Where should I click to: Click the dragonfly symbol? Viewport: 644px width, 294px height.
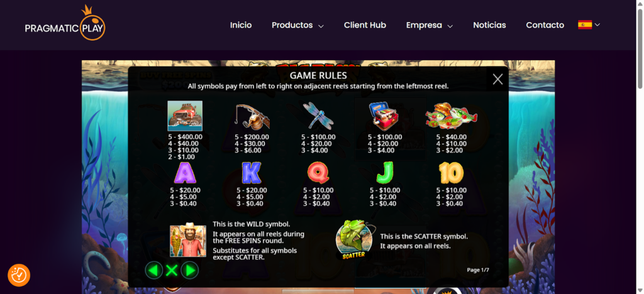tap(318, 116)
